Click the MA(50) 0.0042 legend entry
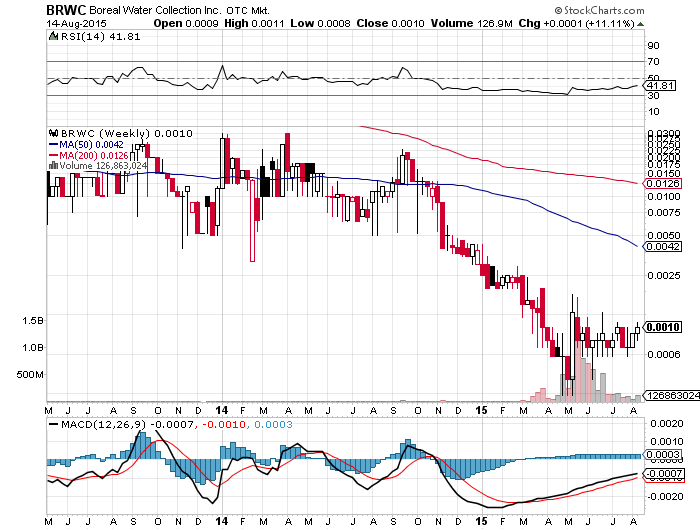700x530 pixels. [86, 145]
